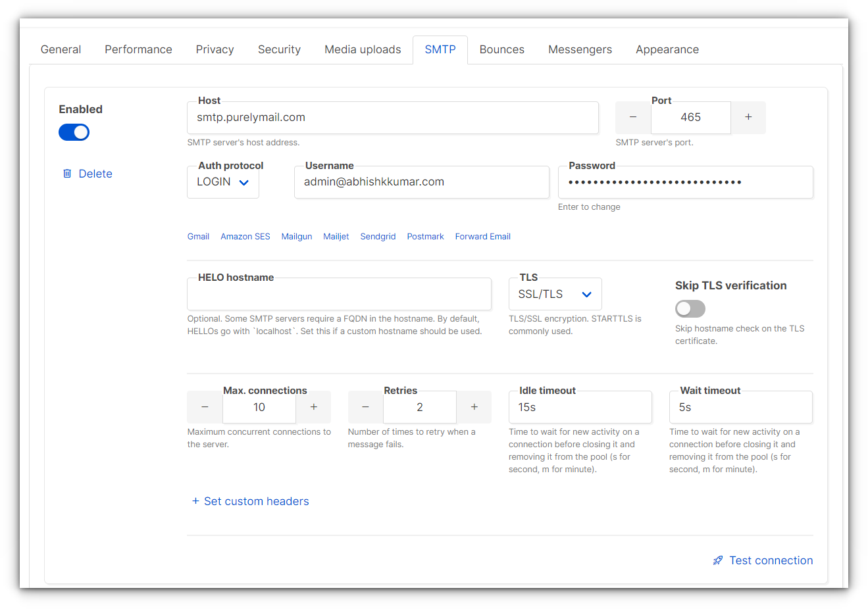Decrease Retries count with minus button
Viewport: 868px width, 609px height.
(x=365, y=407)
